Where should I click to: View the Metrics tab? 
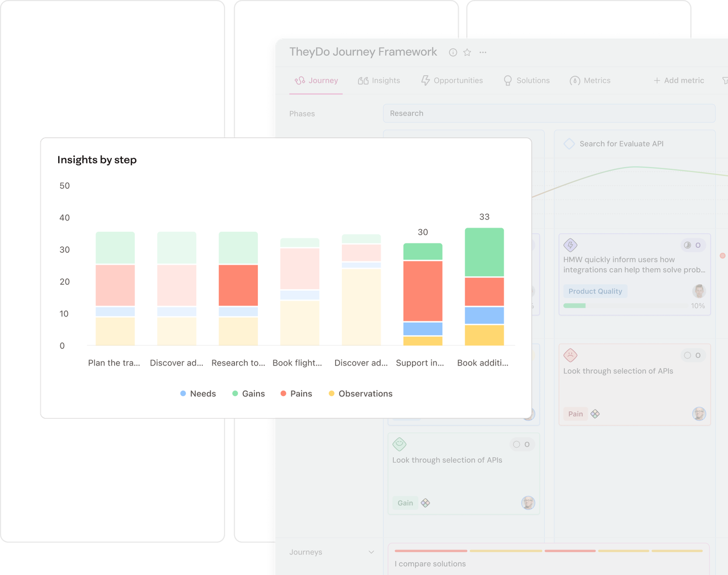tap(590, 80)
